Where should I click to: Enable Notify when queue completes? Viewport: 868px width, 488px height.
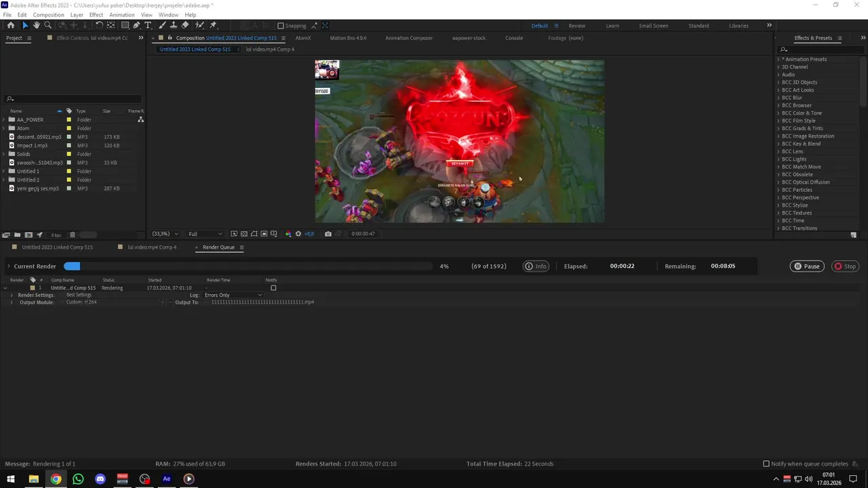point(766,464)
